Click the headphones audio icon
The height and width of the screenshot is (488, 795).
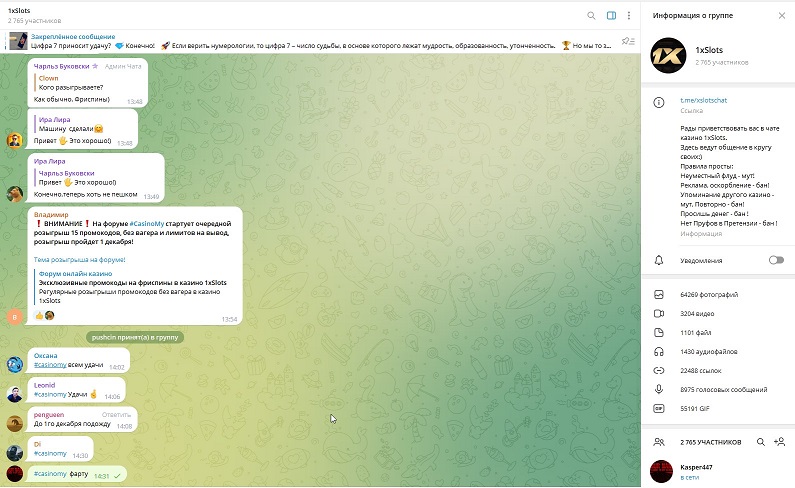(x=659, y=352)
